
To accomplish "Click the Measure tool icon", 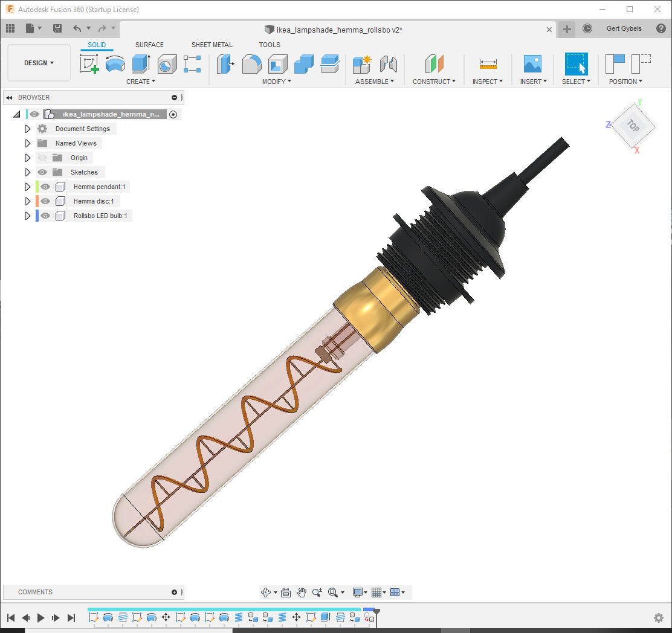I will point(488,64).
